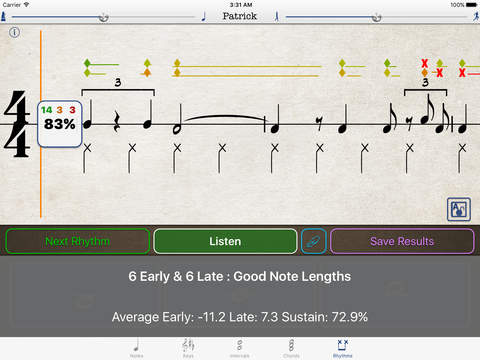Viewport: 480px width, 360px height.
Task: Click the green Listen button
Action: pyautogui.click(x=225, y=241)
